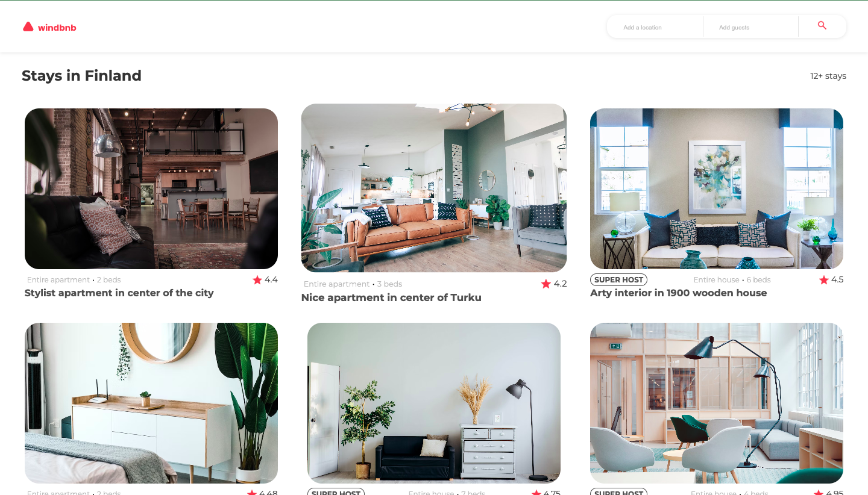Click the windbnb brand name text
The height and width of the screenshot is (495, 868).
click(x=57, y=27)
